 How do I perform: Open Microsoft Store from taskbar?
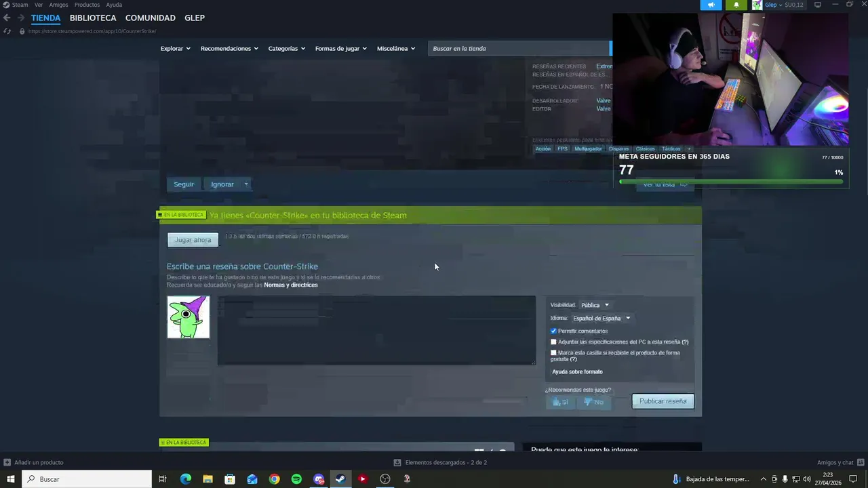click(230, 479)
